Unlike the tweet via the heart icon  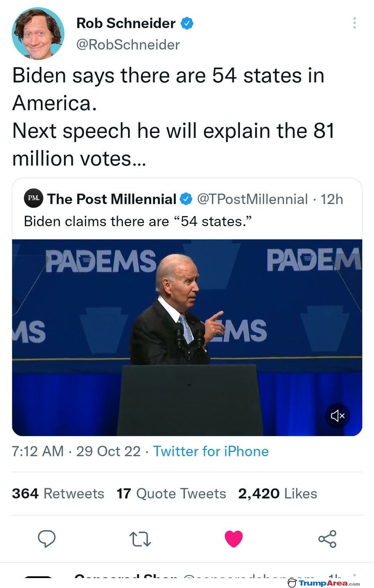pyautogui.click(x=234, y=539)
